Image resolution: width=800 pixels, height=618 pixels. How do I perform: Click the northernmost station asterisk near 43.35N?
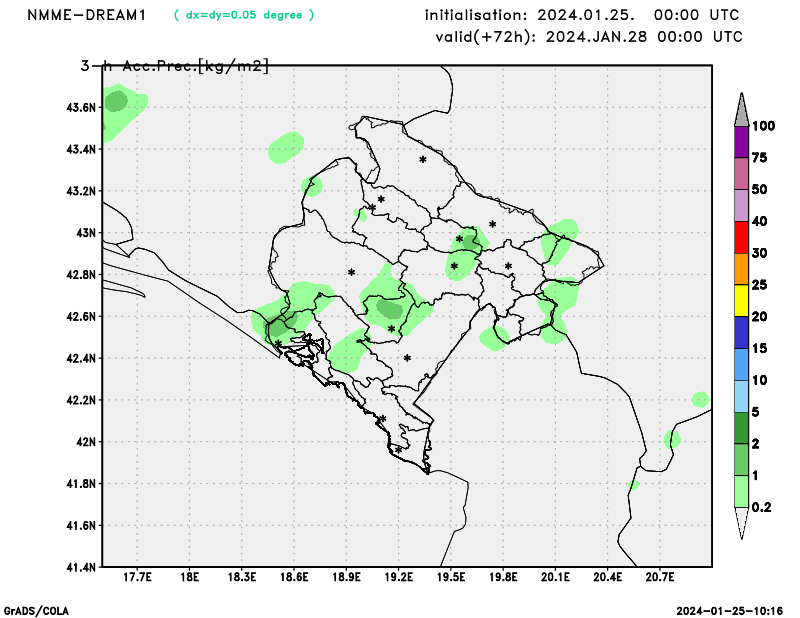[x=423, y=160]
